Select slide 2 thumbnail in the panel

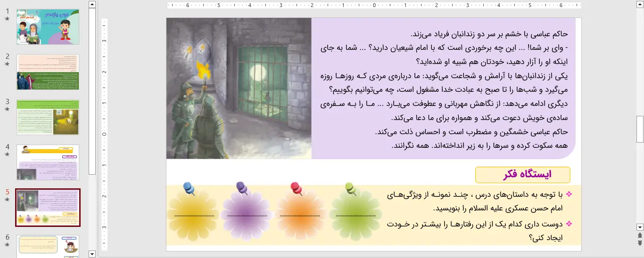[48, 72]
